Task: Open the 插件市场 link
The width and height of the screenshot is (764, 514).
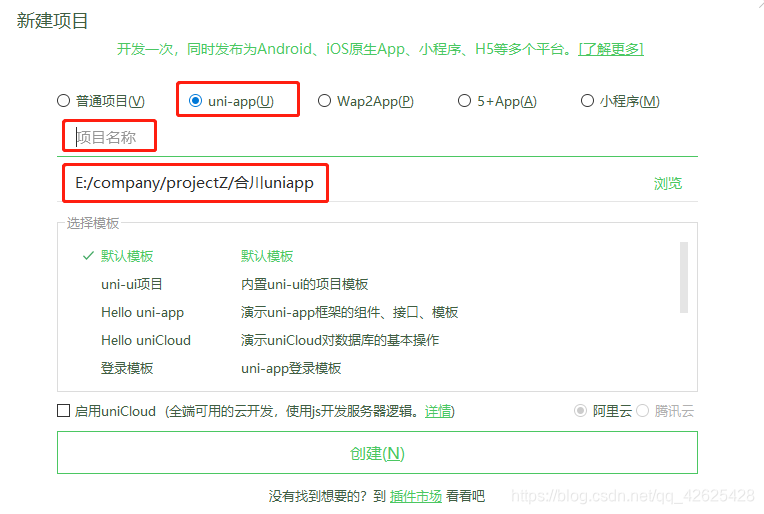Action: point(416,496)
